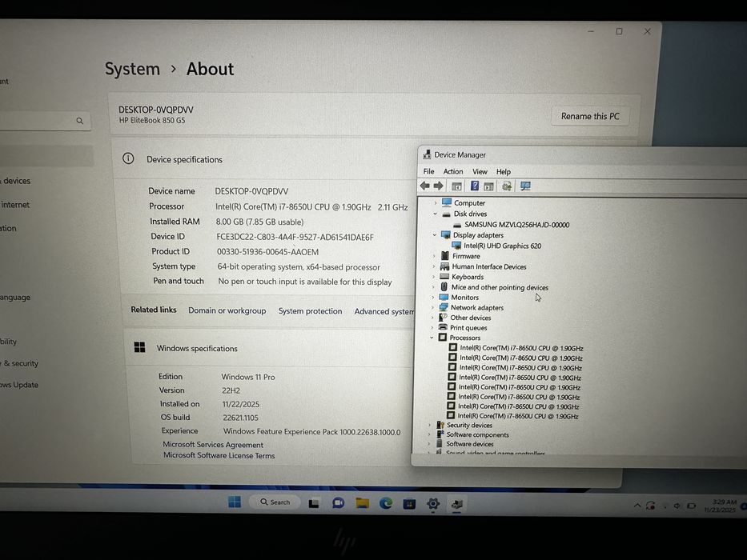Click Scan for hardware changes icon
747x560 pixels.
click(x=525, y=186)
